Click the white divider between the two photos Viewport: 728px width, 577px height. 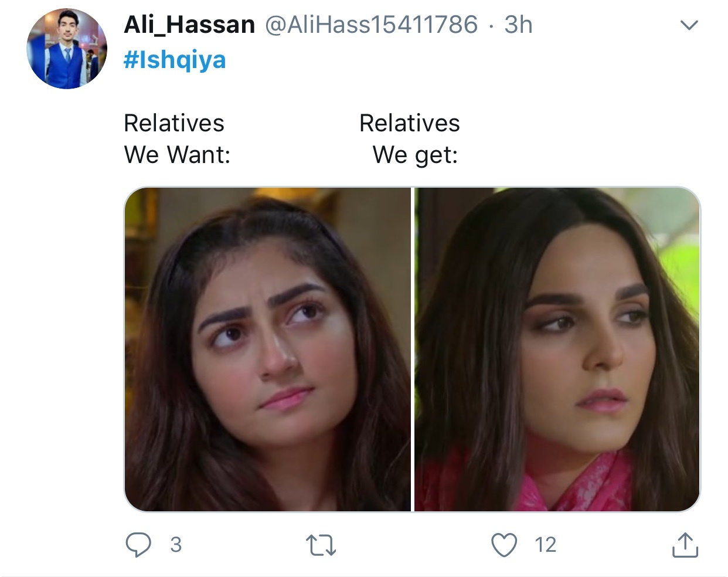pyautogui.click(x=413, y=349)
